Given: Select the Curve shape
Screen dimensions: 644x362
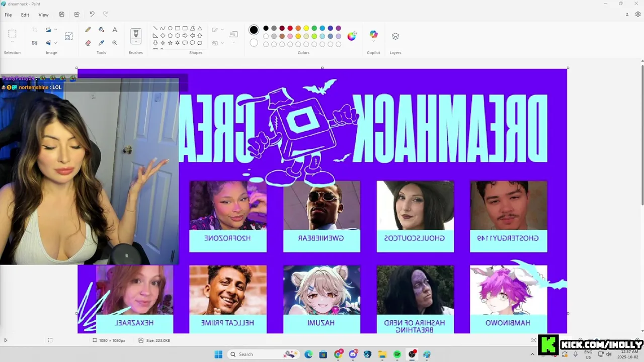Looking at the screenshot, I should pyautogui.click(x=163, y=28).
